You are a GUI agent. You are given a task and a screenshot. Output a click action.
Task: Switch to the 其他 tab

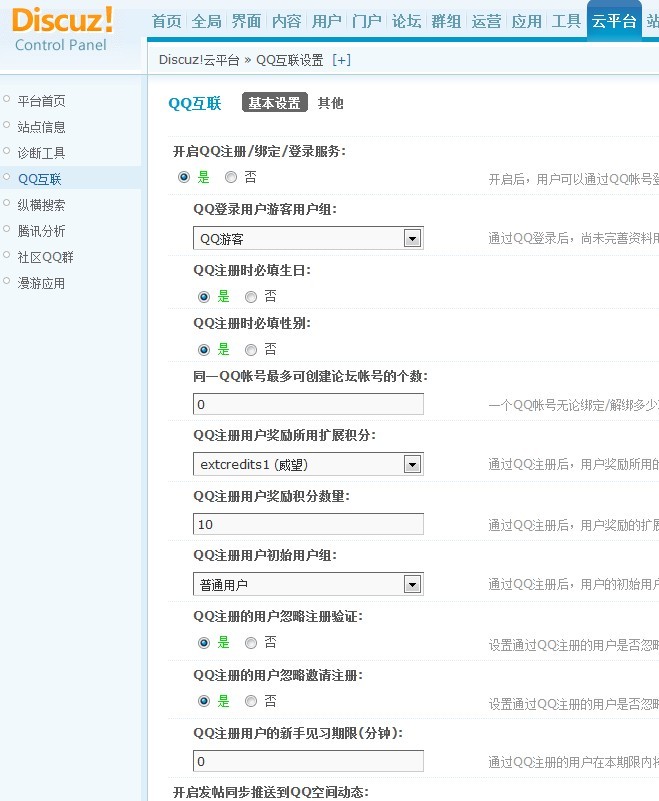330,103
